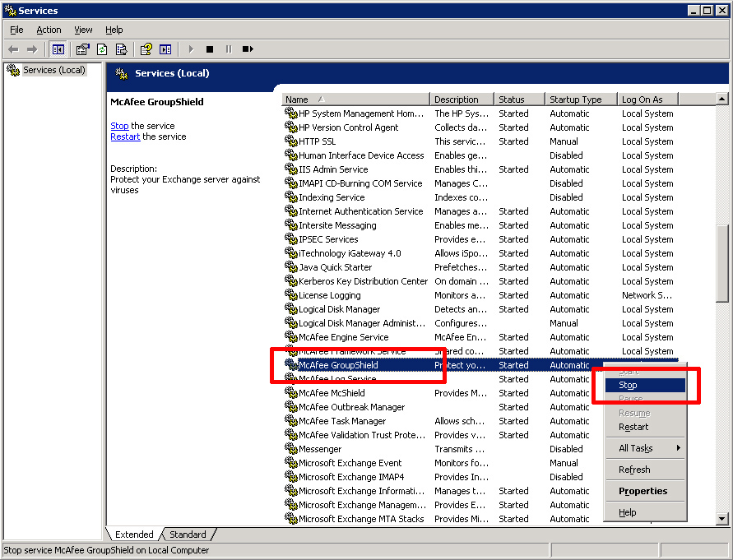Click the Stop the service link
Image resolution: width=733 pixels, height=560 pixels.
pos(119,126)
